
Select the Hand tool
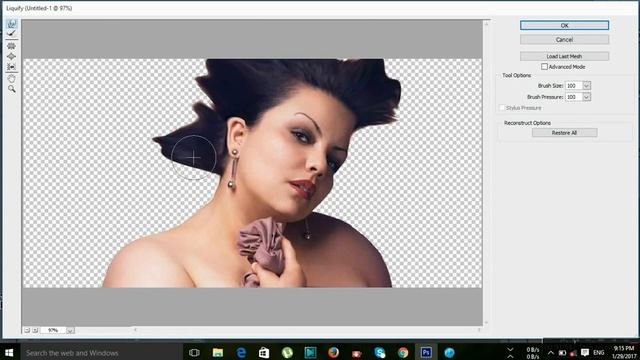(x=11, y=78)
